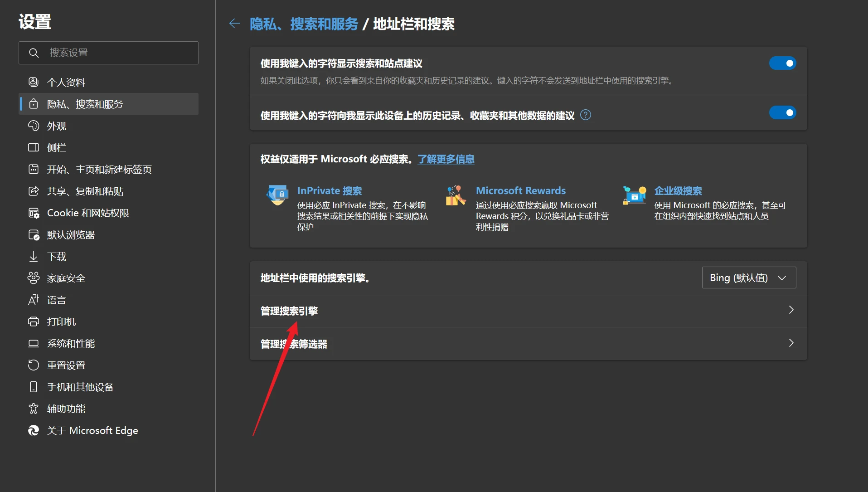
Task: Click the help question mark icon
Action: coord(586,115)
